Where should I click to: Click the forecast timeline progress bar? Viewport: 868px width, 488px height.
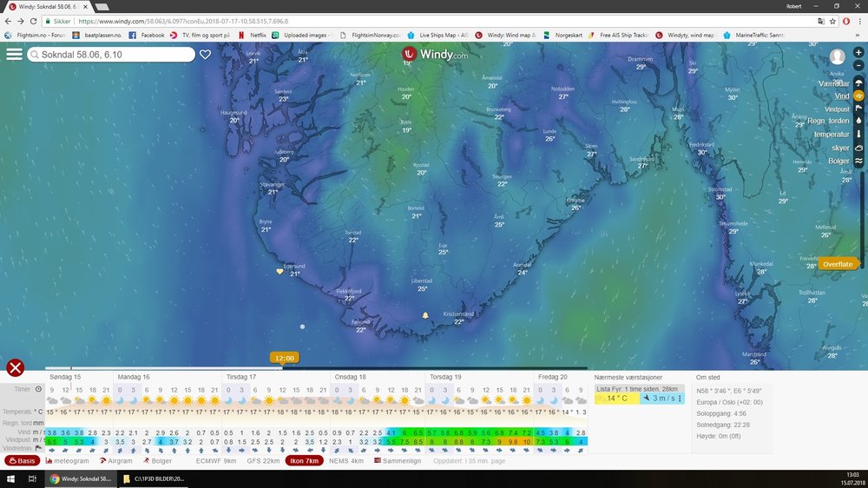click(316, 368)
